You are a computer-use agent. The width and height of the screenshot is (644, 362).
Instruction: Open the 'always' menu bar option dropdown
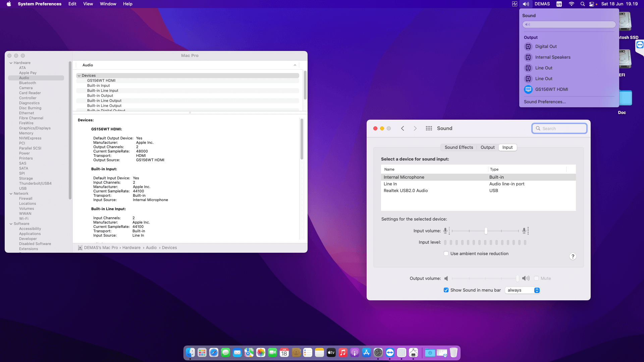point(523,290)
